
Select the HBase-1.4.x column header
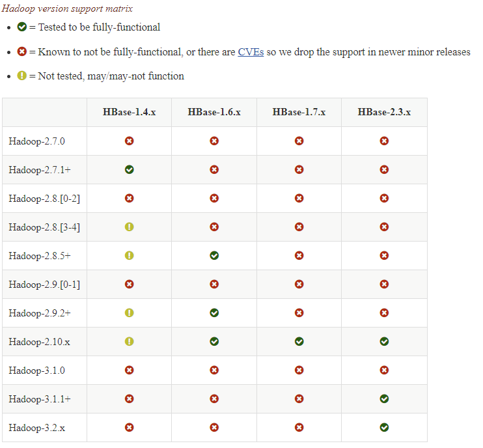coord(130,112)
